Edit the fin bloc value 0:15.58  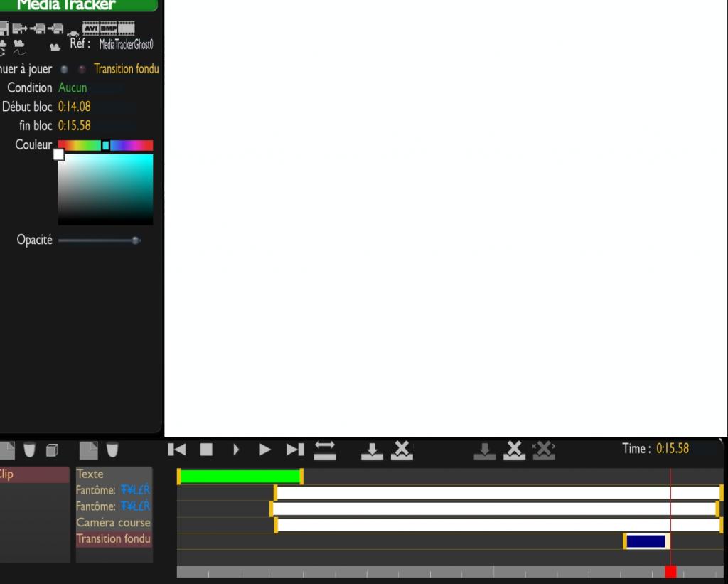point(74,125)
